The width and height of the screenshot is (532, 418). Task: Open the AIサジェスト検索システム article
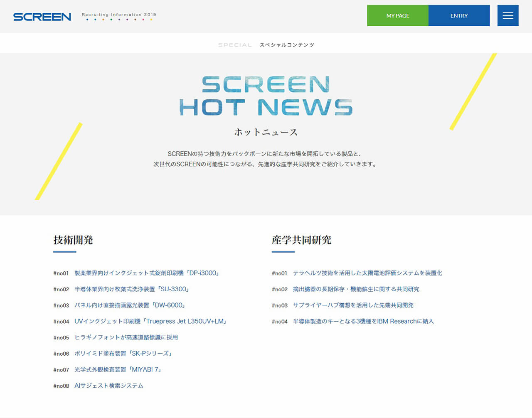[108, 386]
